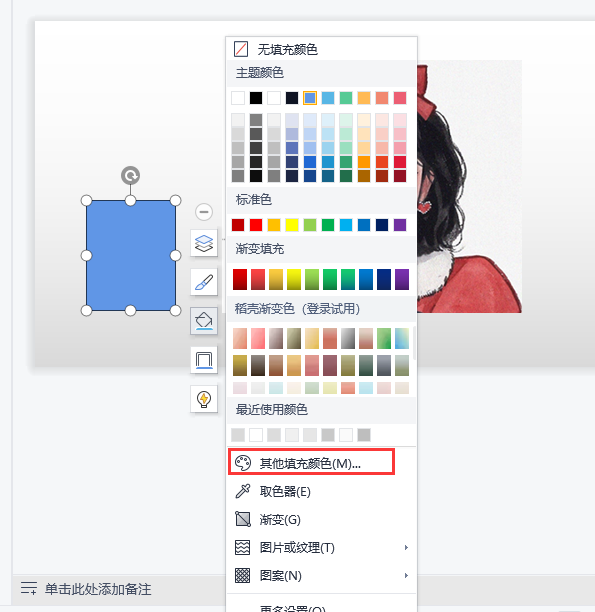Select the format brush style icon
This screenshot has width=595, height=612.
pyautogui.click(x=204, y=282)
